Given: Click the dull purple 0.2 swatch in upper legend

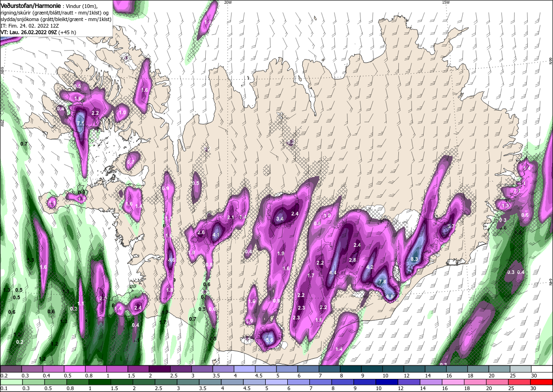Looking at the screenshot, I should click(11, 369).
